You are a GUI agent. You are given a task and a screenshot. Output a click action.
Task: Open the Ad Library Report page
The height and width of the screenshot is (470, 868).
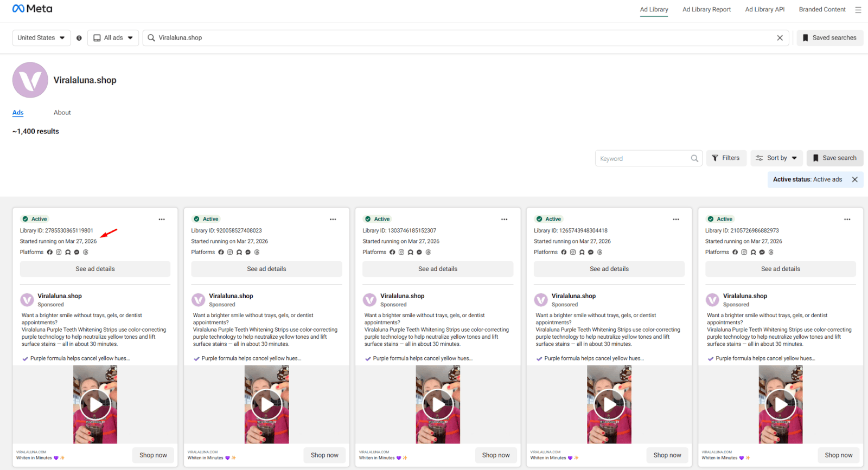pyautogui.click(x=706, y=10)
